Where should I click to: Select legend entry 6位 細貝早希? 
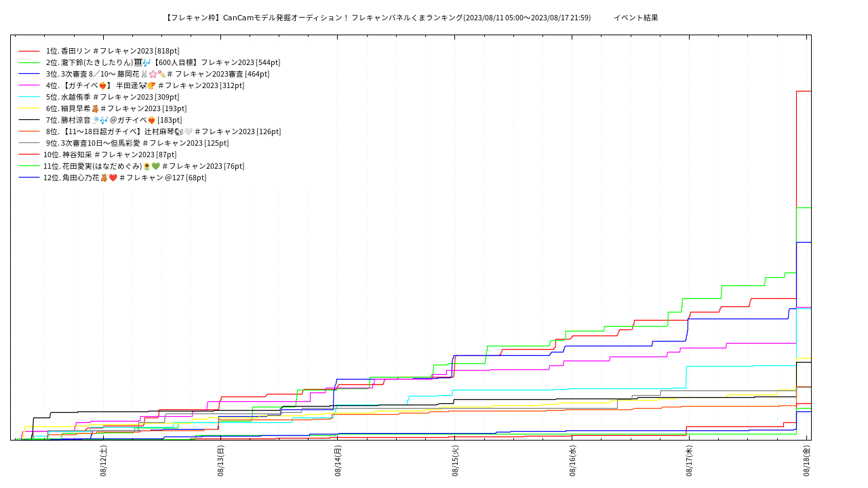tap(116, 108)
